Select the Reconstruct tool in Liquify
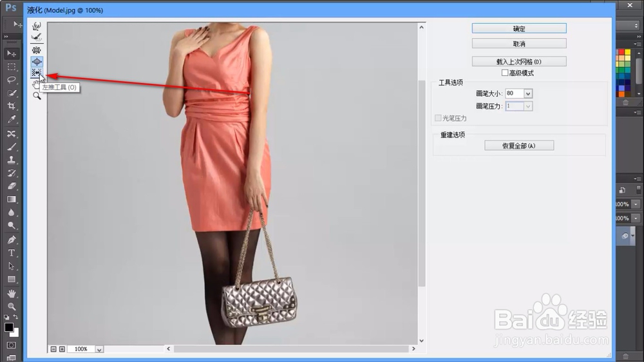 [x=37, y=38]
